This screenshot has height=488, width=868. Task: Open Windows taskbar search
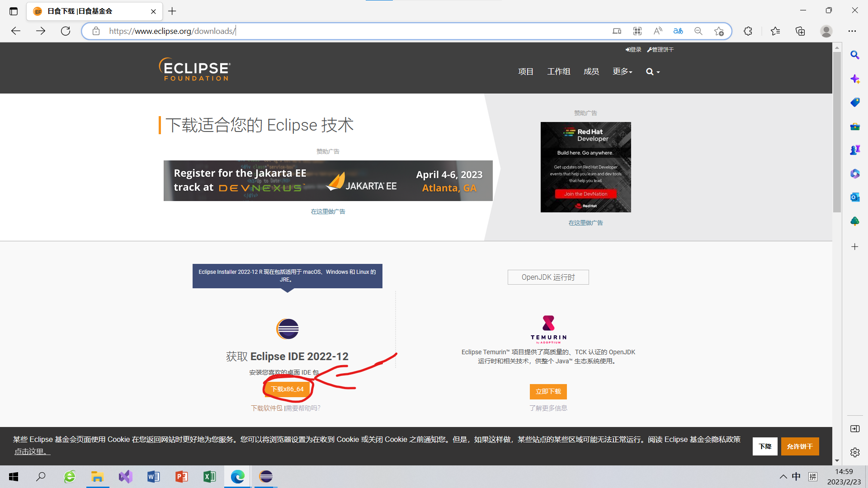click(41, 476)
